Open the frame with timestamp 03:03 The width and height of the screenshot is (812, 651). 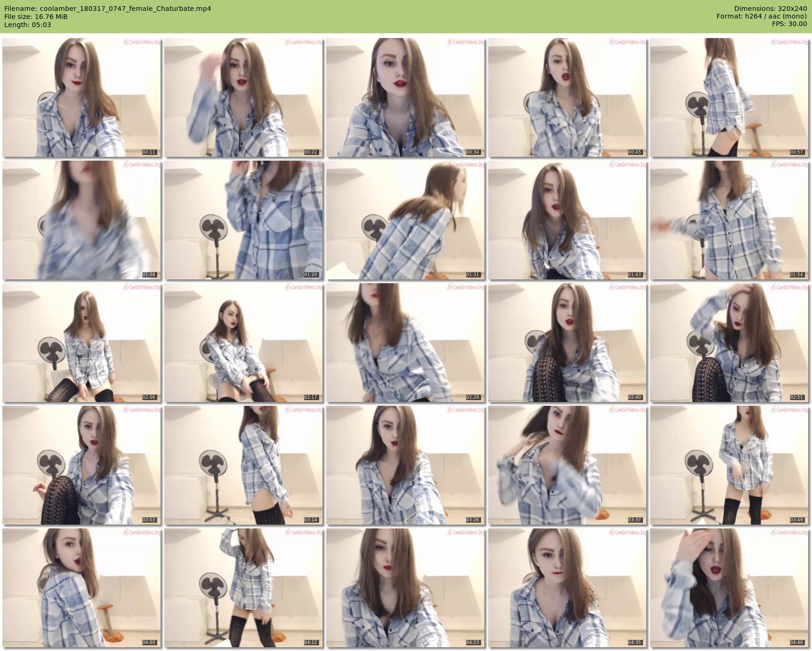[82, 465]
